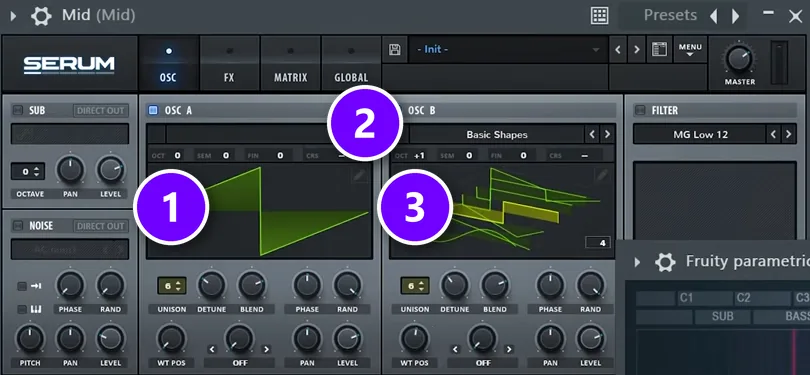Open the FL Studio preset grid browser icon
Image resolution: width=810 pixels, height=375 pixels.
pos(599,15)
